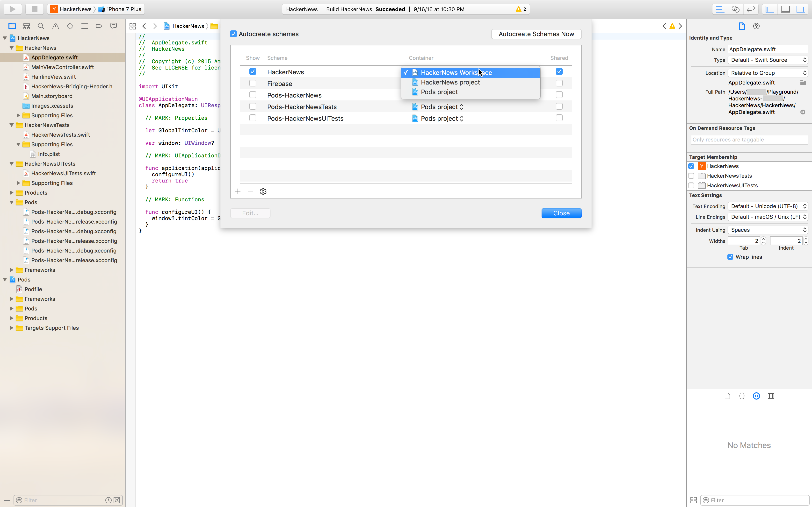This screenshot has height=507, width=812.
Task: Click the inspector panel toggle icon
Action: 801,9
